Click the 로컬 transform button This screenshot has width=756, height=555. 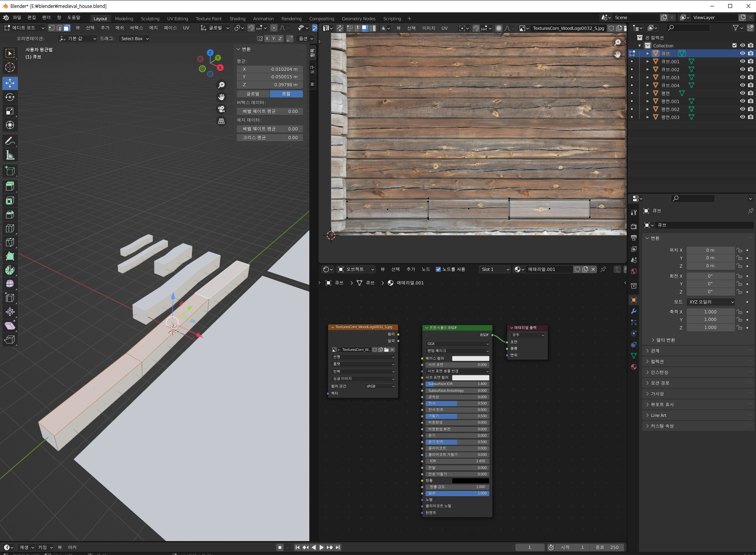click(286, 94)
